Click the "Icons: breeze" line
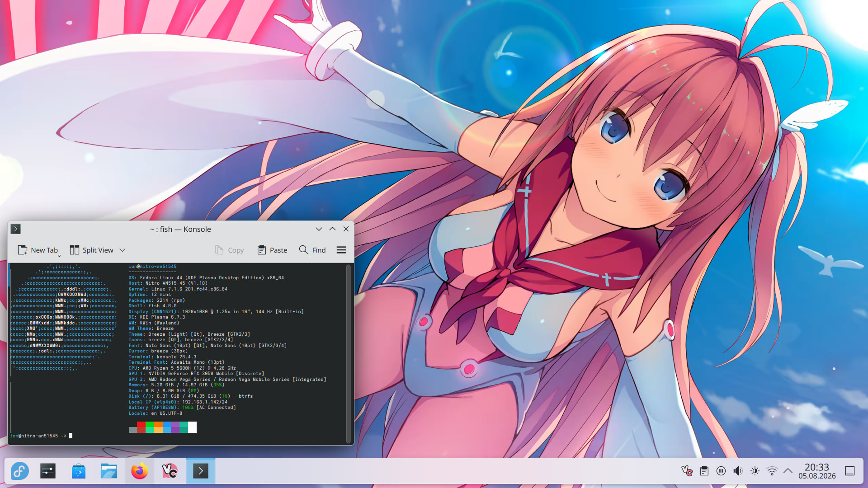Viewport: 868px width, 488px height. [x=181, y=340]
